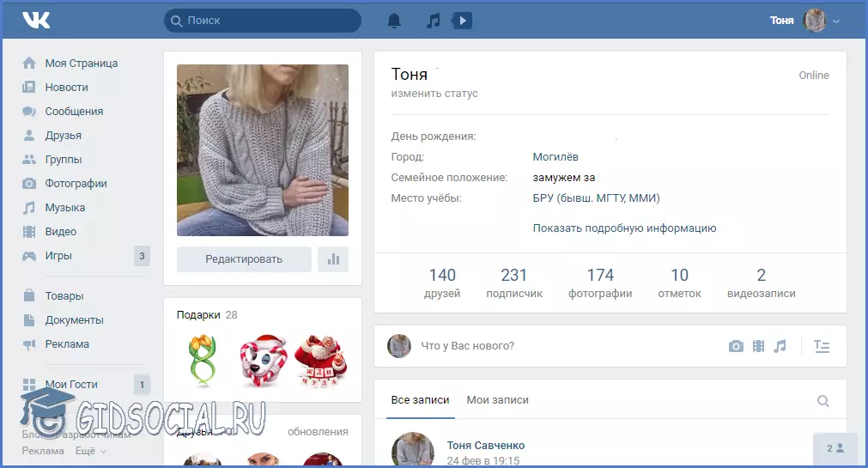The image size is (868, 468).
Task: Click into the Поиск search field
Action: 266,21
